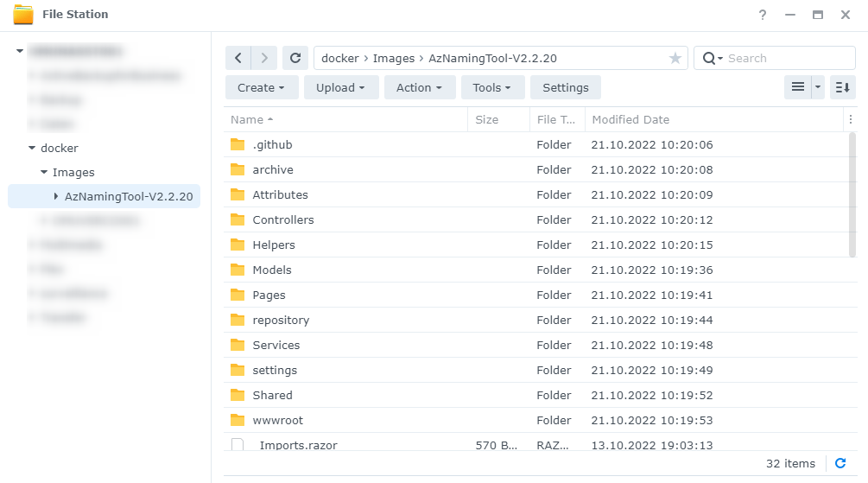
Task: Add current path to favorites with the star
Action: pos(675,58)
